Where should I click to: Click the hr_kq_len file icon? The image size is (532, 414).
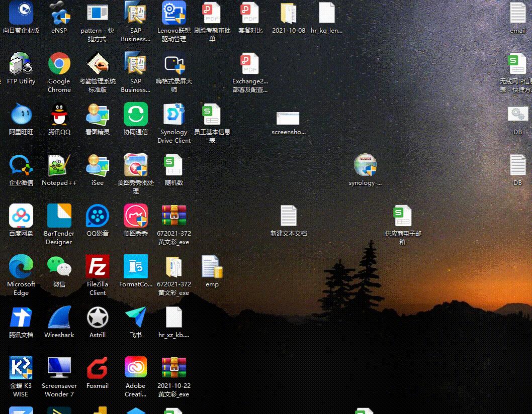[327, 13]
